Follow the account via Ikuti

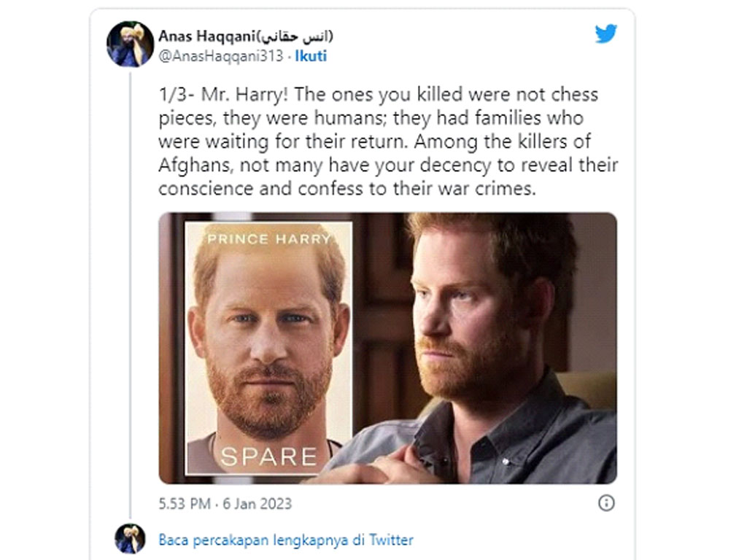pos(311,55)
